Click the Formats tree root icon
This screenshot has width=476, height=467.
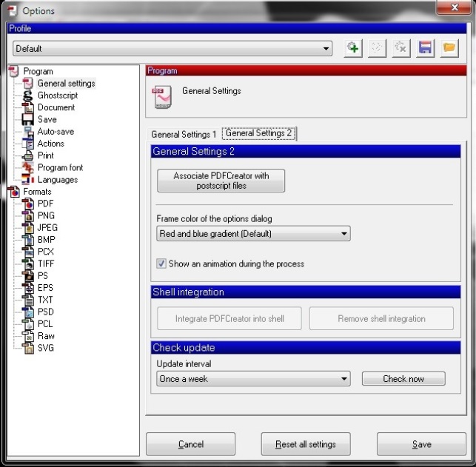[13, 192]
